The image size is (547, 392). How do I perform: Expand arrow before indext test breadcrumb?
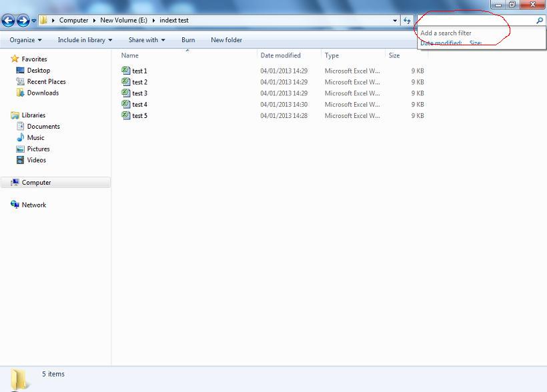(153, 21)
